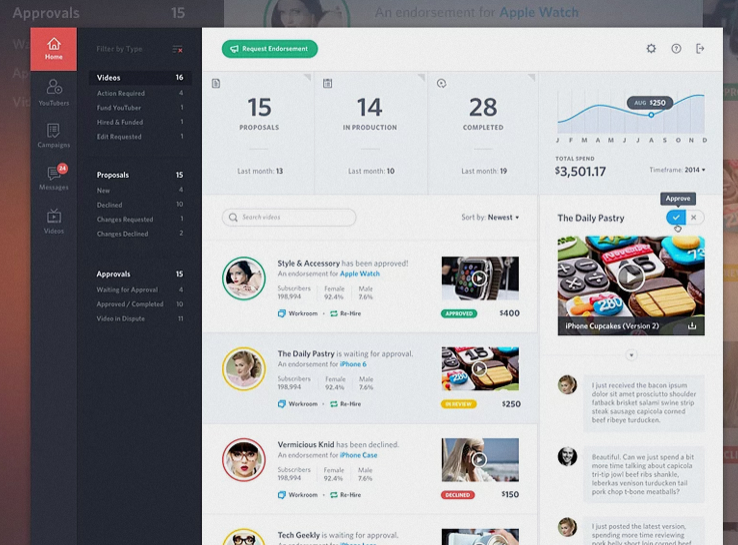Reject The Daily Pastry with X button
The image size is (738, 545).
click(x=694, y=217)
